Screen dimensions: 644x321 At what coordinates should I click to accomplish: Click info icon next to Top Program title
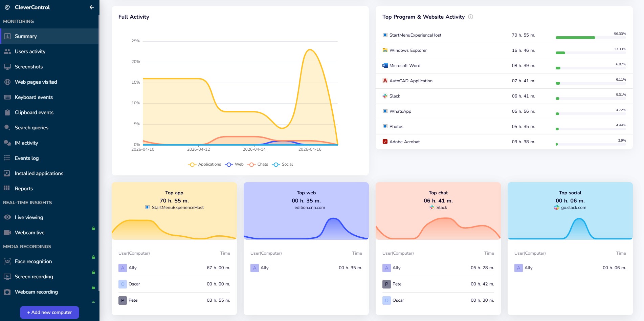click(470, 17)
